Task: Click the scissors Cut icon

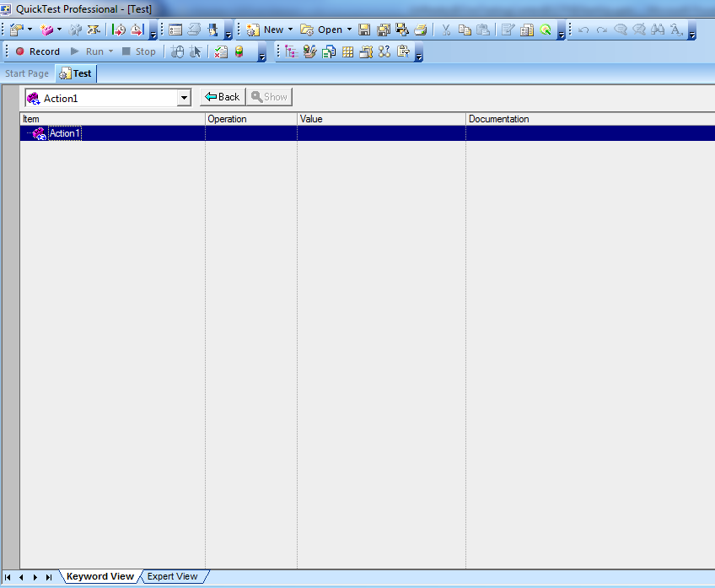Action: (x=446, y=30)
